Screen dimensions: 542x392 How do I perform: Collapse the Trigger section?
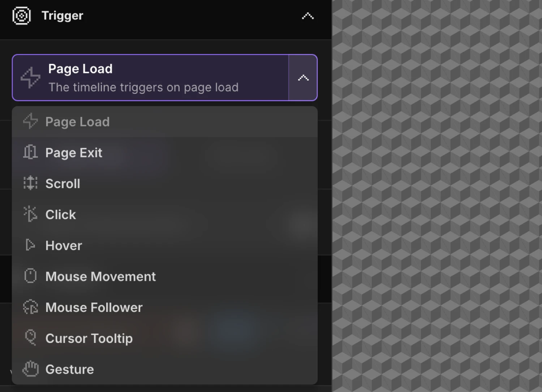coord(307,16)
